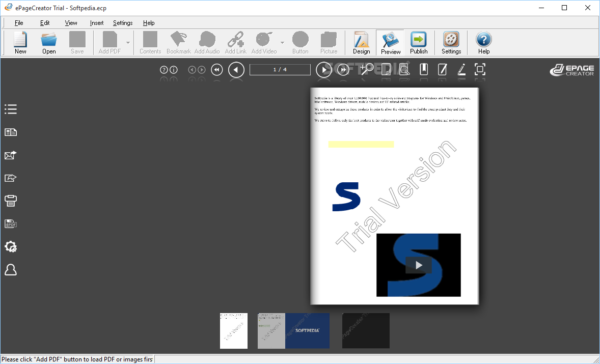Click the page view icon in viewer bar
The image size is (600, 364).
point(386,69)
